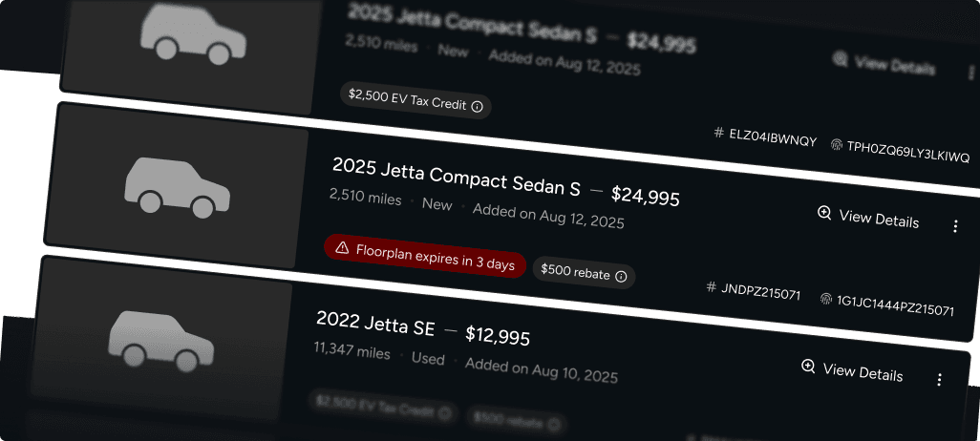This screenshot has height=441, width=980.
Task: Click the magnifier icon on the 2022 Jetta SE row
Action: (x=808, y=367)
